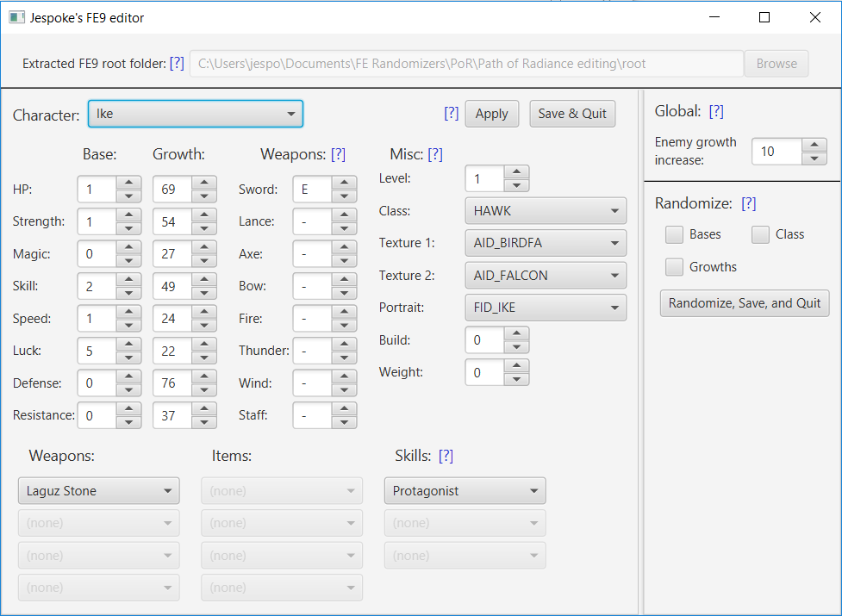The width and height of the screenshot is (842, 616).
Task: Raise Fire rank with up arrow
Action: (344, 312)
